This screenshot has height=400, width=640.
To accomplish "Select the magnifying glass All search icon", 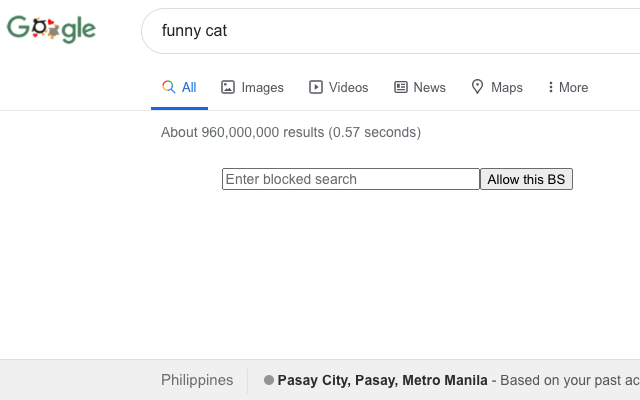I will pos(168,87).
